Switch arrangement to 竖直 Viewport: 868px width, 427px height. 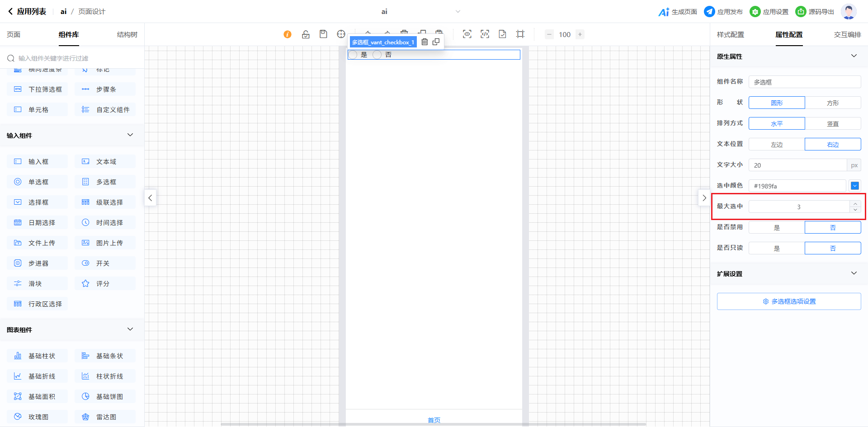[x=832, y=124]
